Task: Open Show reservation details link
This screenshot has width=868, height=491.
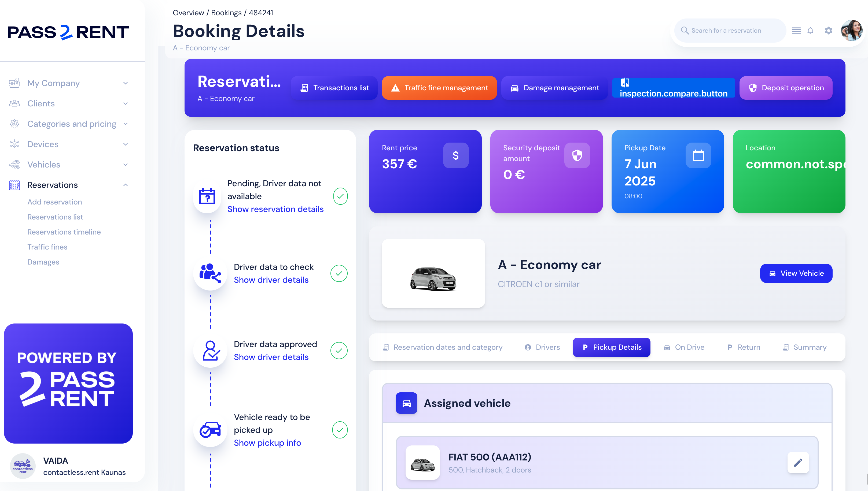Action: [x=275, y=209]
